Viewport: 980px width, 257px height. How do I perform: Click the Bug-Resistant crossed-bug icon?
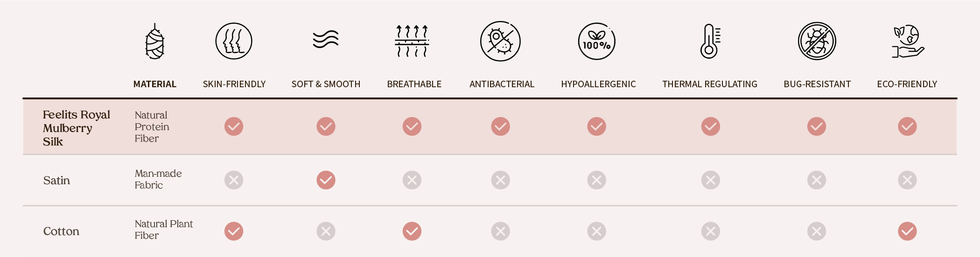(x=817, y=41)
